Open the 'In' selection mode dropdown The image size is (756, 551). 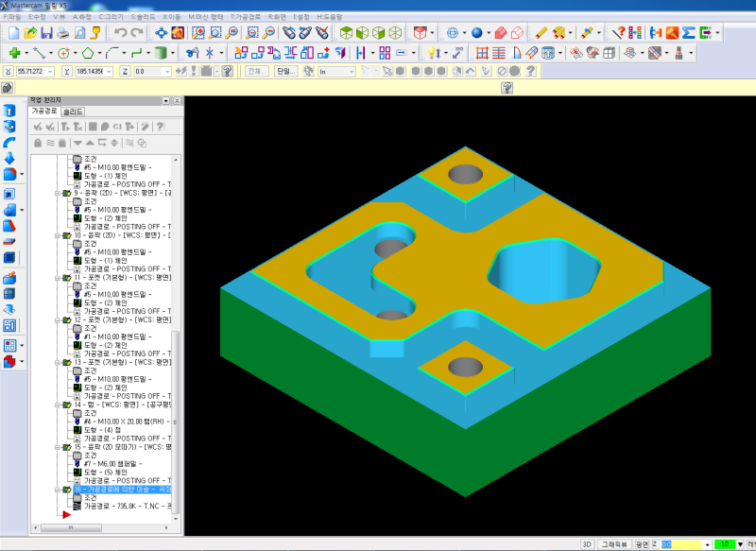pos(351,71)
